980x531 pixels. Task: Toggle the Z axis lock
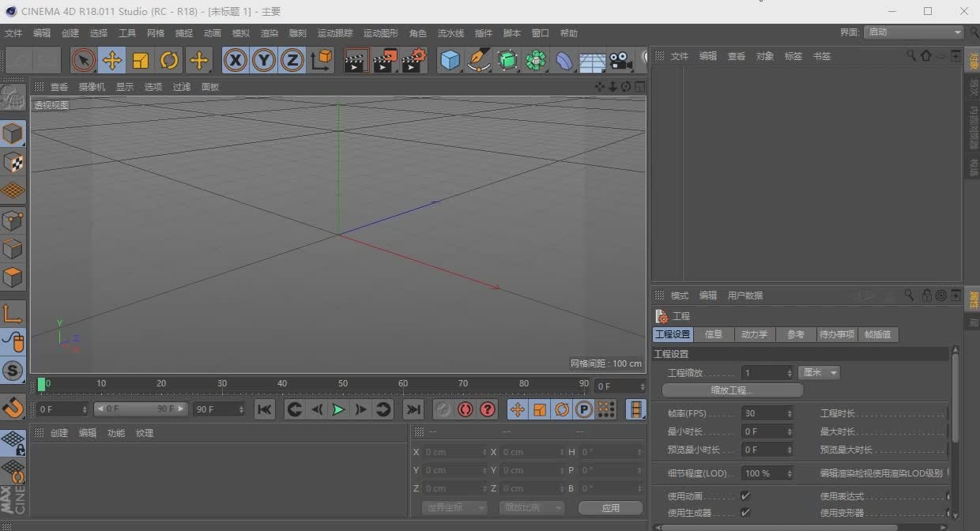coord(292,60)
